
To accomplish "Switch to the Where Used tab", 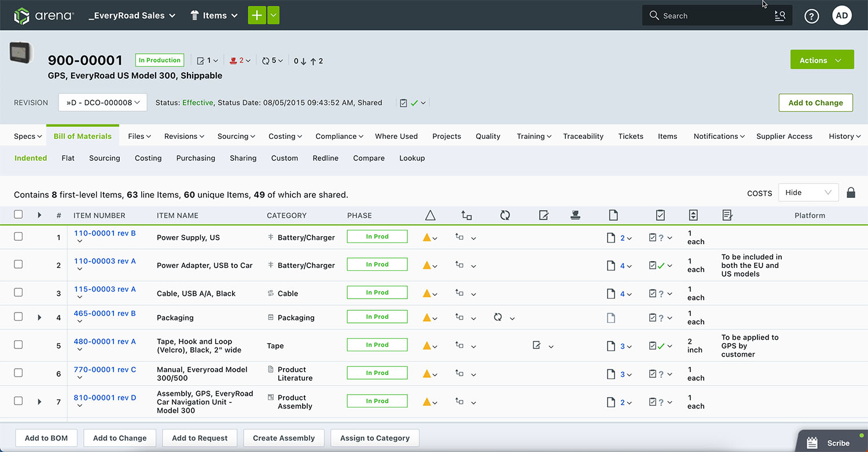I will click(396, 136).
